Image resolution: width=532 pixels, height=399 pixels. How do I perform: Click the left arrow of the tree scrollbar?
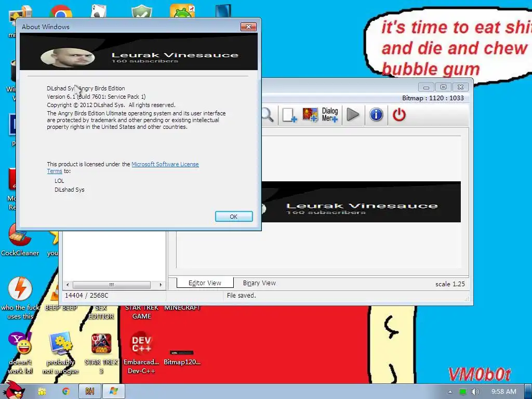[x=68, y=285]
